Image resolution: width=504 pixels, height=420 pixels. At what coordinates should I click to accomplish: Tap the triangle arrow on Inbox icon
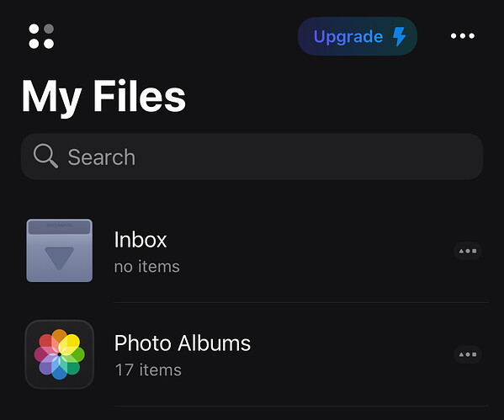(x=60, y=258)
